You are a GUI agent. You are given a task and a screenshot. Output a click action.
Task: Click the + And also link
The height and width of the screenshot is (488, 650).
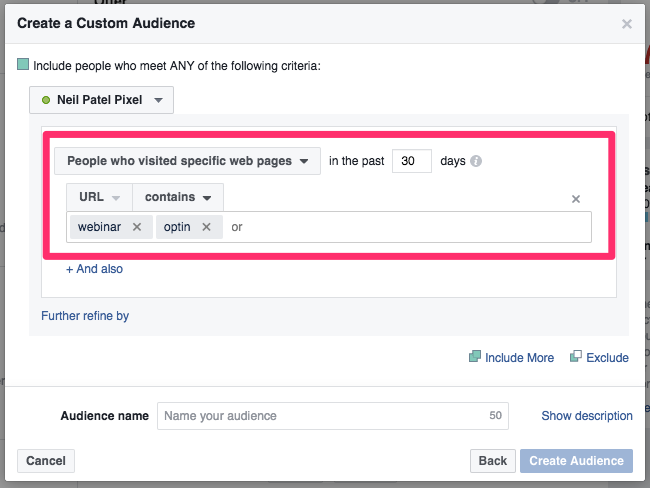(x=95, y=269)
